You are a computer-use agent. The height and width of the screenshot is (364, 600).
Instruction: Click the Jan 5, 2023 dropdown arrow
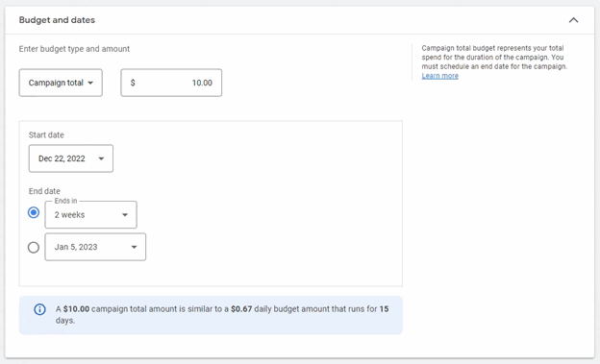coord(134,247)
